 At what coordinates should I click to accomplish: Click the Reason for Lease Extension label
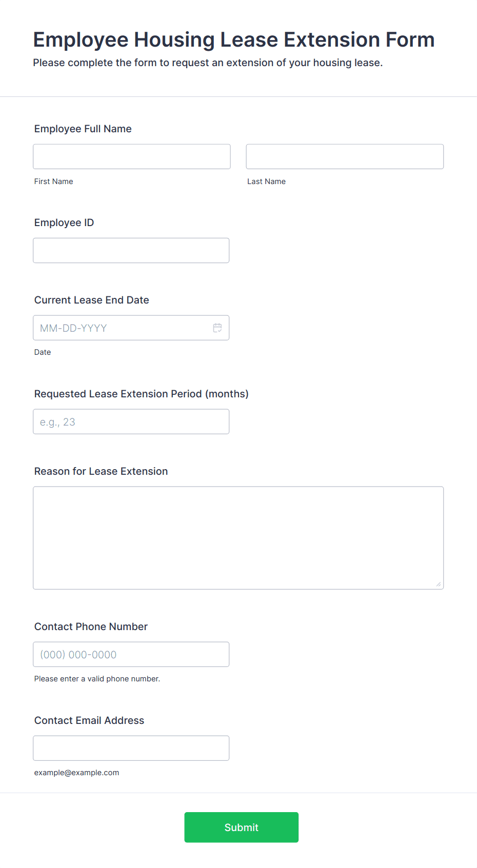[x=101, y=471]
